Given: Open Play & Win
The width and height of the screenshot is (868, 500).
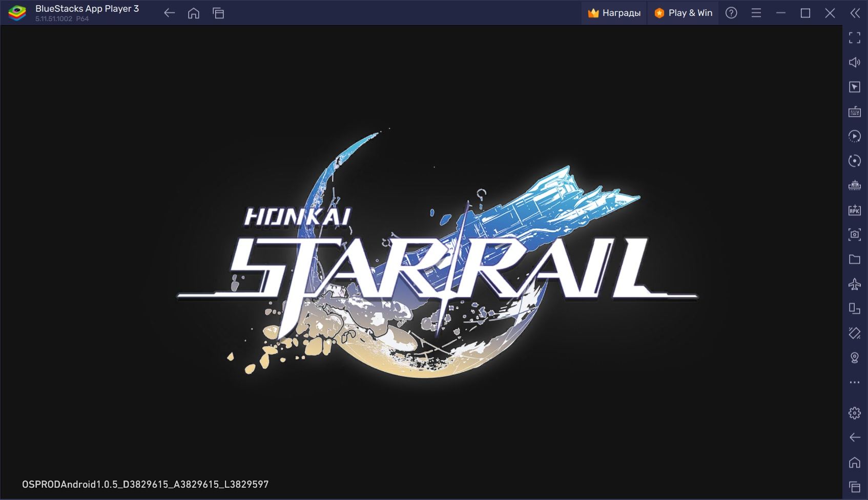Looking at the screenshot, I should (x=683, y=13).
